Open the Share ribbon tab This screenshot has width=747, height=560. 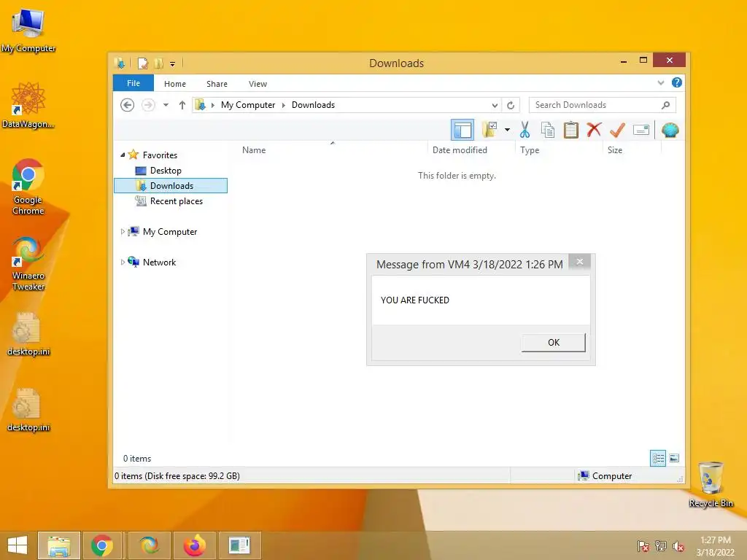pyautogui.click(x=217, y=84)
